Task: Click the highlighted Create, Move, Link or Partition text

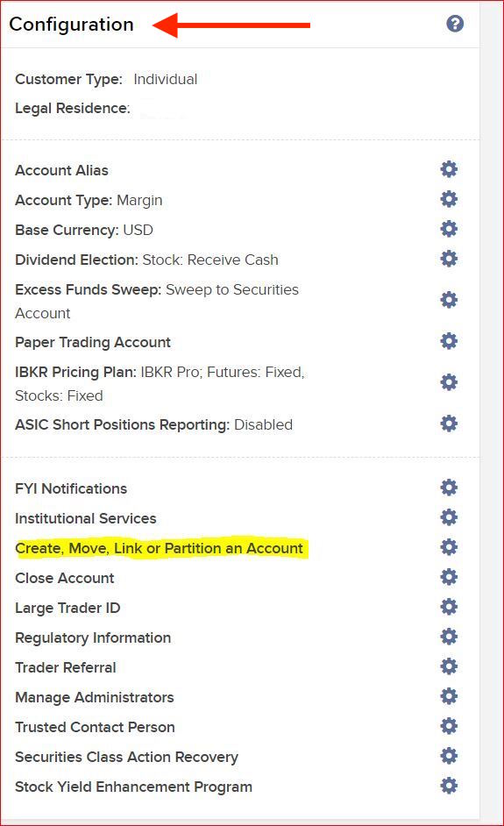Action: click(x=159, y=548)
